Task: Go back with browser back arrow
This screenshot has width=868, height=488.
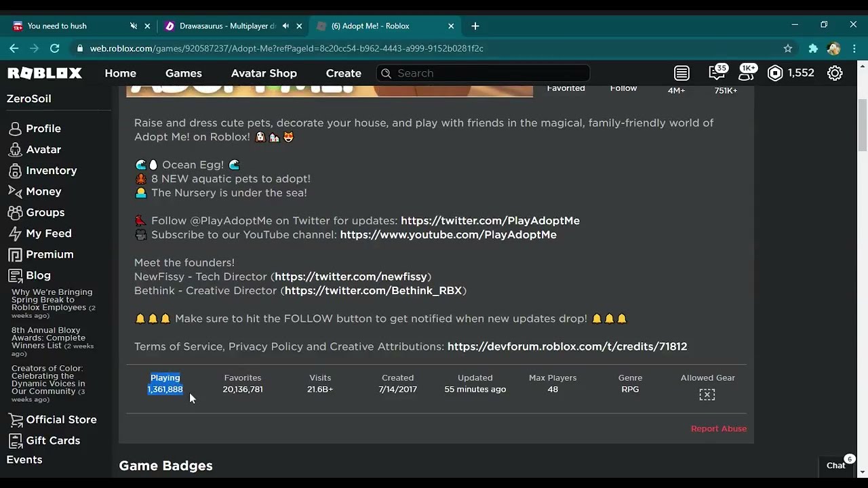Action: (14, 48)
